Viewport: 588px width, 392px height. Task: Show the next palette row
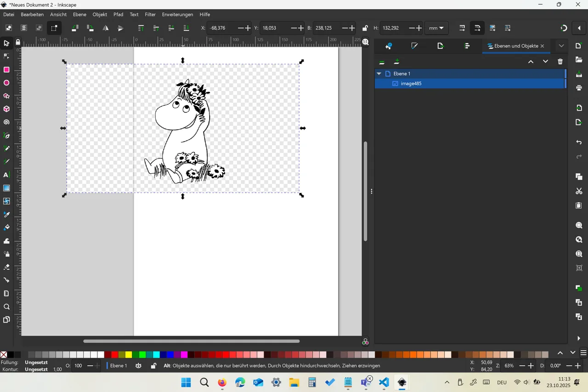pos(572,353)
